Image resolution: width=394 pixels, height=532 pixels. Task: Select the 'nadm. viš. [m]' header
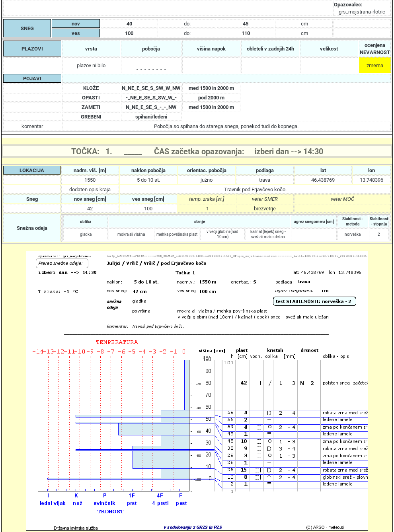90,170
